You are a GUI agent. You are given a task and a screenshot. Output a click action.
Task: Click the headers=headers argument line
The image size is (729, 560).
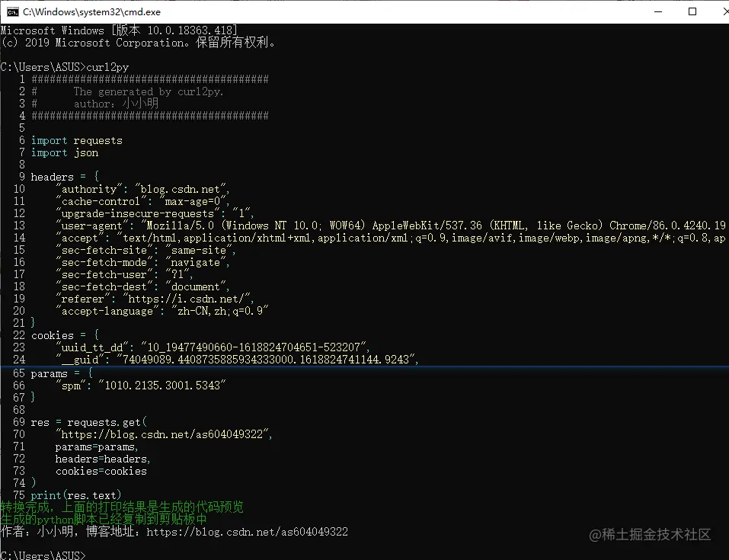point(103,459)
